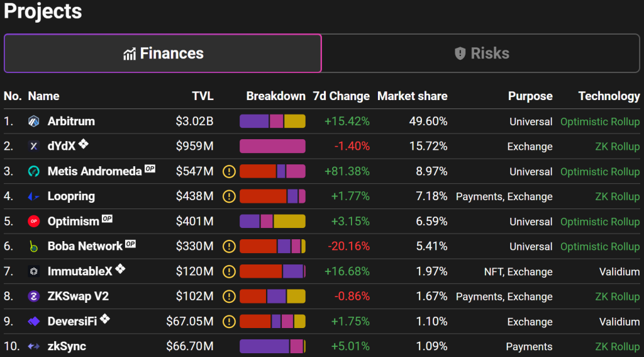Click the 7d Change column header
The height and width of the screenshot is (357, 644).
341,96
